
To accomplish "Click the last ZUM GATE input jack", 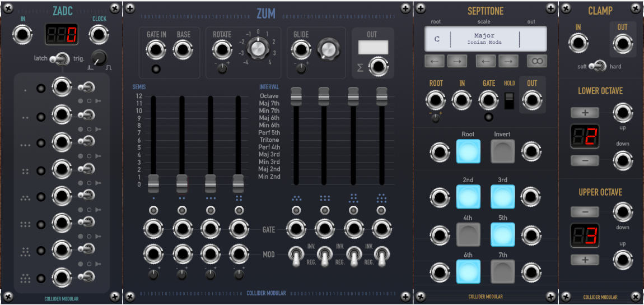I will click(381, 229).
